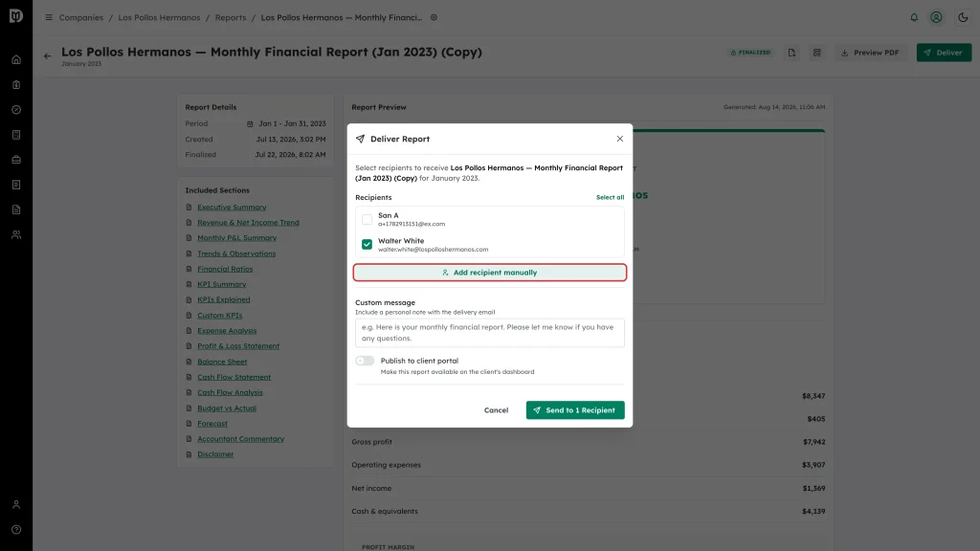Viewport: 980px width, 551px height.
Task: Open Cash Flow Analysis section
Action: (230, 392)
